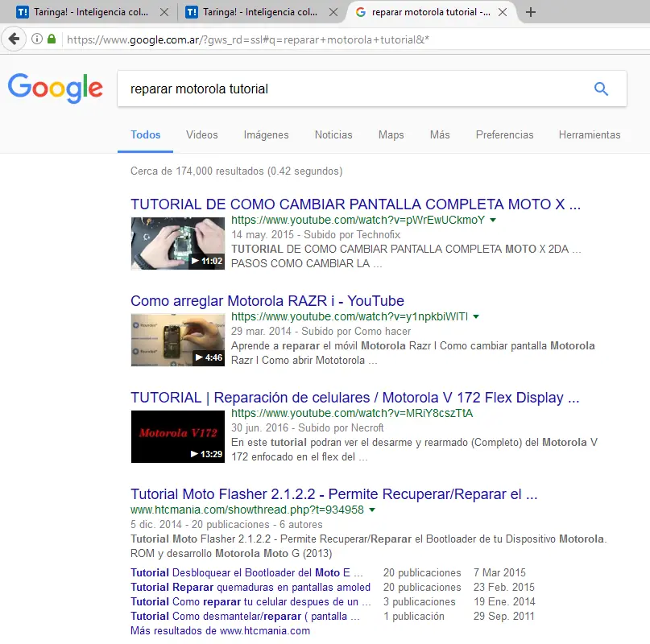Select the reparar motorola tutorial tab
Screen dimensions: 650x644
tap(431, 12)
